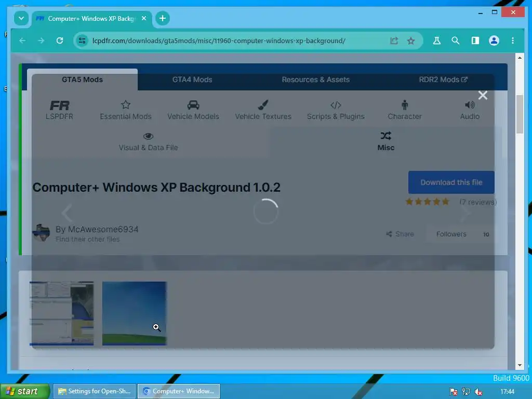Click the Share button
The width and height of the screenshot is (532, 399).
[x=400, y=234]
